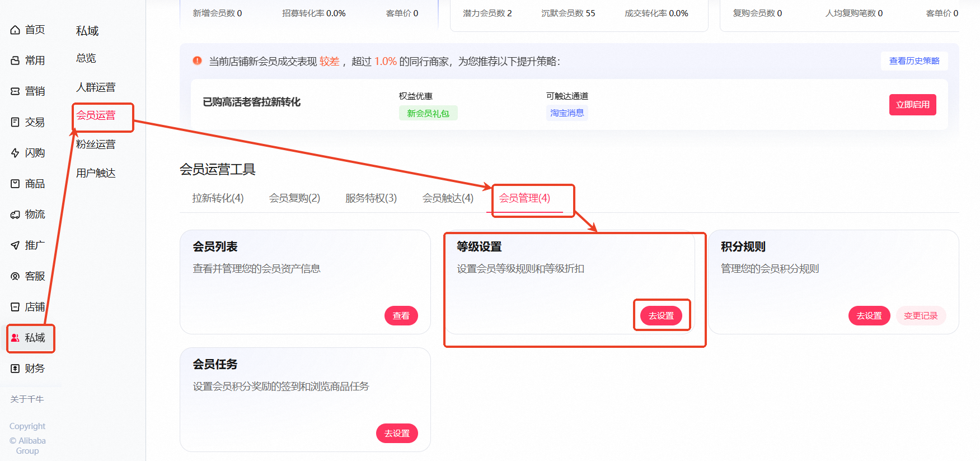Open 粉丝运营 submenu item
Screen dimensions: 980x461
[x=96, y=145]
